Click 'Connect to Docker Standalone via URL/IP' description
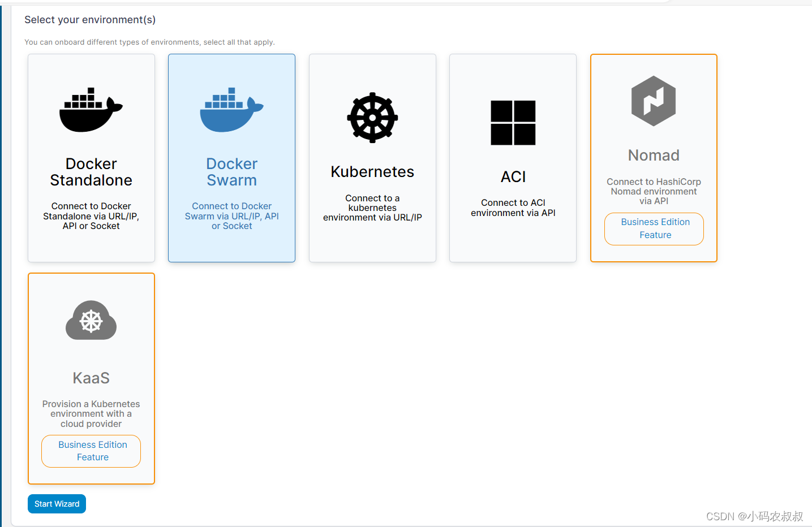Image resolution: width=812 pixels, height=527 pixels. [91, 216]
